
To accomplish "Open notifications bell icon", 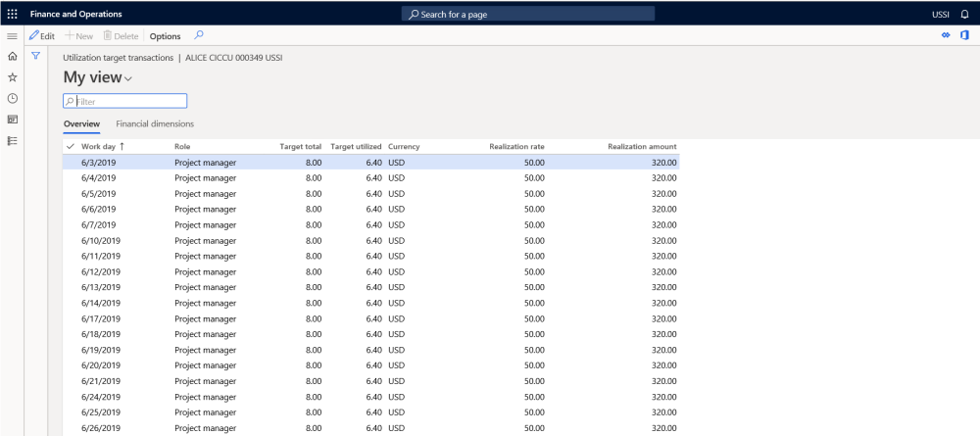I will [964, 14].
